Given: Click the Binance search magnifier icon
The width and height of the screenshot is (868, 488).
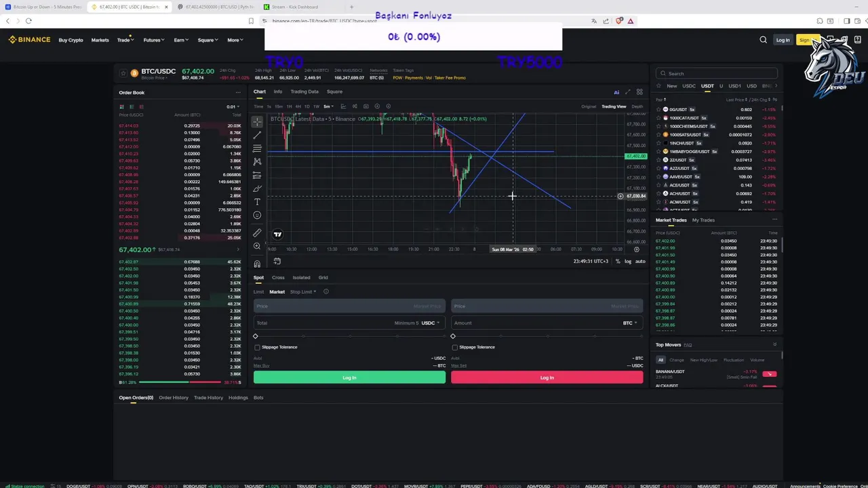Looking at the screenshot, I should (x=764, y=40).
